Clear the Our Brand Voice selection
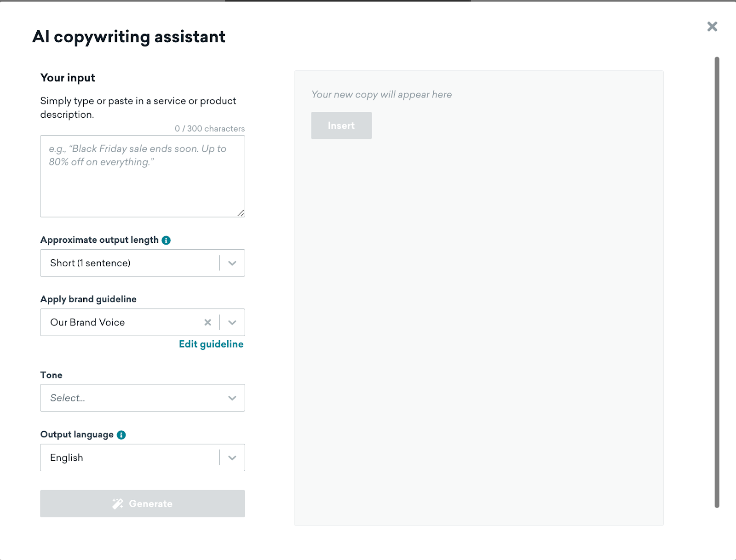Viewport: 736px width, 560px height. 208,322
